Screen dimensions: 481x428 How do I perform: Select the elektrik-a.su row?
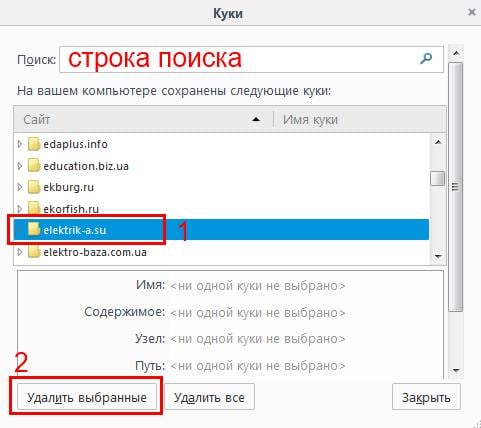(x=221, y=230)
